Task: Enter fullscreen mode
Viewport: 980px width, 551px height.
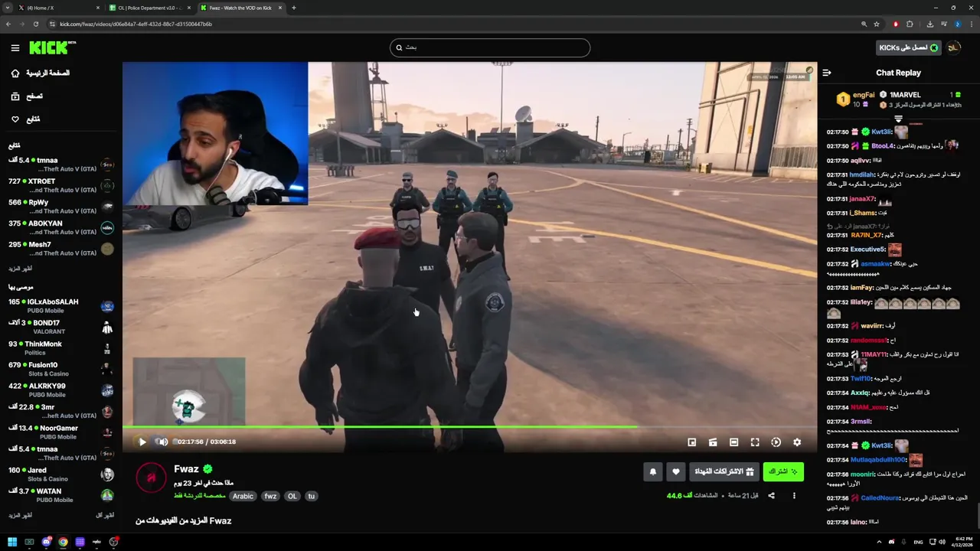Action: pyautogui.click(x=755, y=442)
